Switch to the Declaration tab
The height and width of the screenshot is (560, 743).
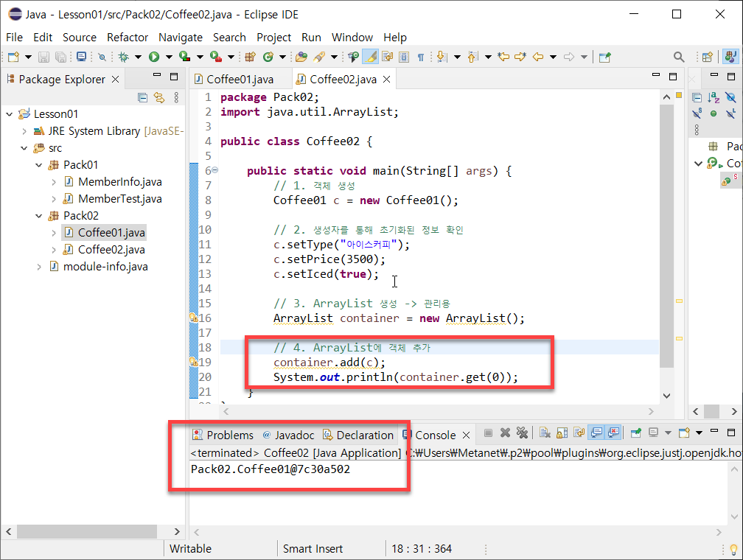pyautogui.click(x=358, y=435)
